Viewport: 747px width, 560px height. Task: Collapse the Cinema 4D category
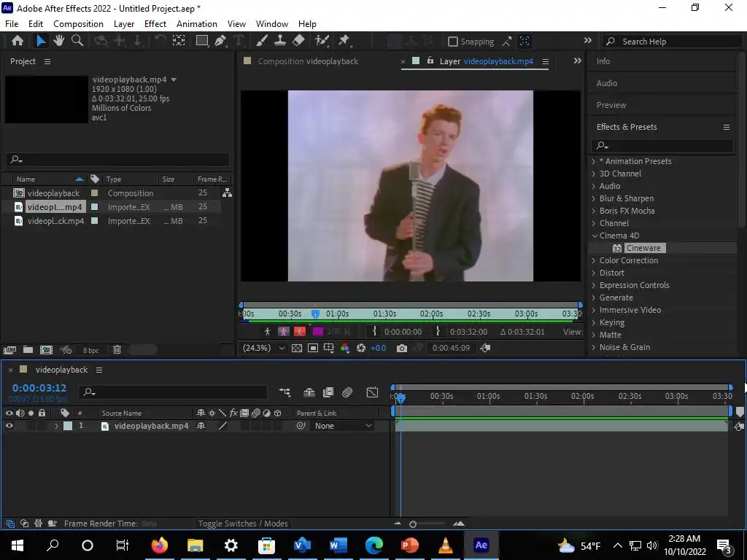tap(595, 236)
